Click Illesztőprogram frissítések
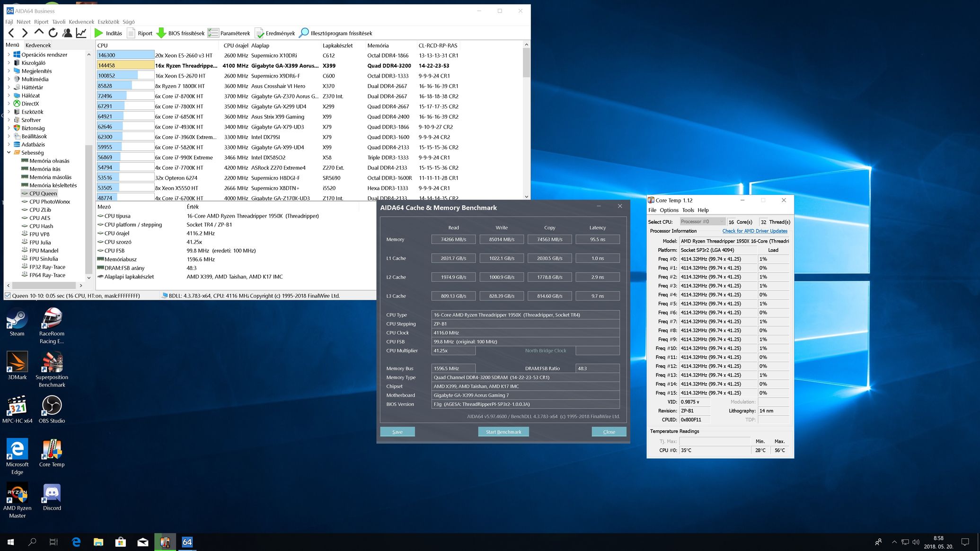The width and height of the screenshot is (980, 551). (x=336, y=33)
